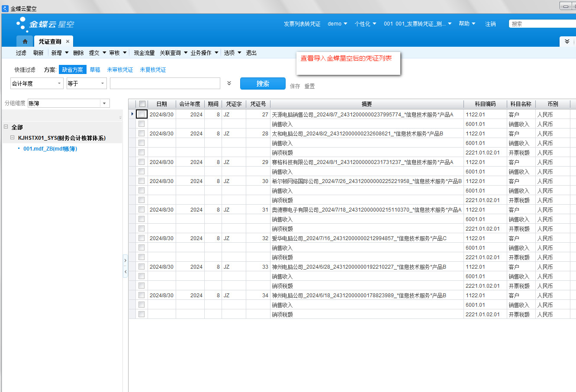Click the Kingdee cloud logo
The width and height of the screenshot is (576, 392).
pyautogui.click(x=45, y=24)
